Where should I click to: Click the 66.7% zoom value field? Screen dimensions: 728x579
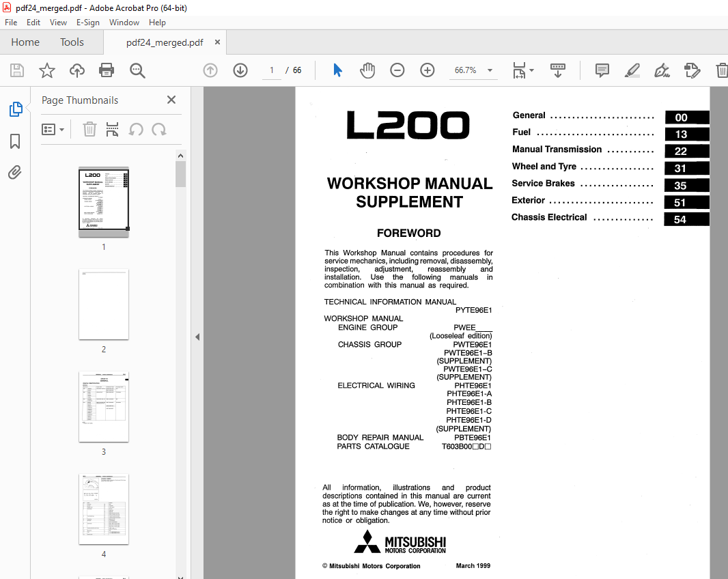pos(465,70)
